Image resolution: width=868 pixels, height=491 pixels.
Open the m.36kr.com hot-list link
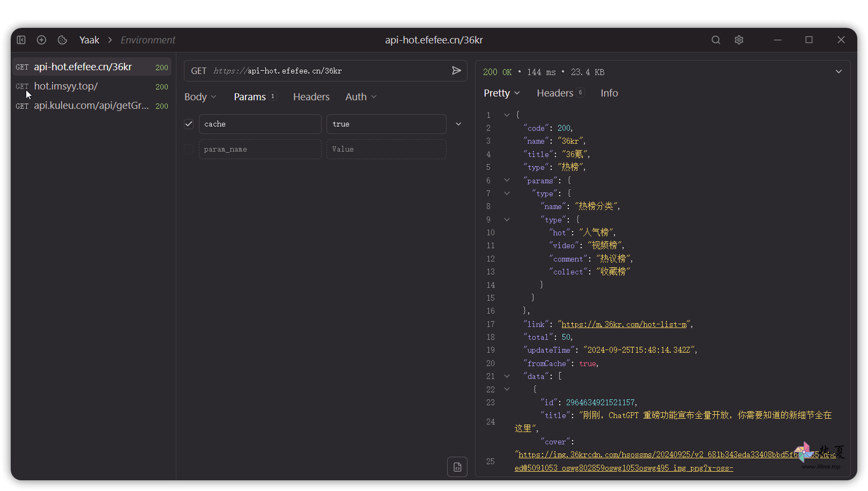(x=624, y=324)
